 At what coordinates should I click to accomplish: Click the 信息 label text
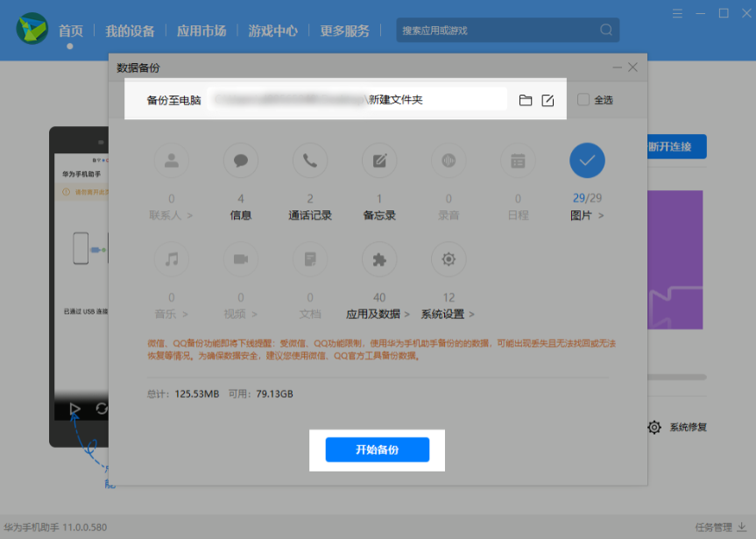point(241,216)
